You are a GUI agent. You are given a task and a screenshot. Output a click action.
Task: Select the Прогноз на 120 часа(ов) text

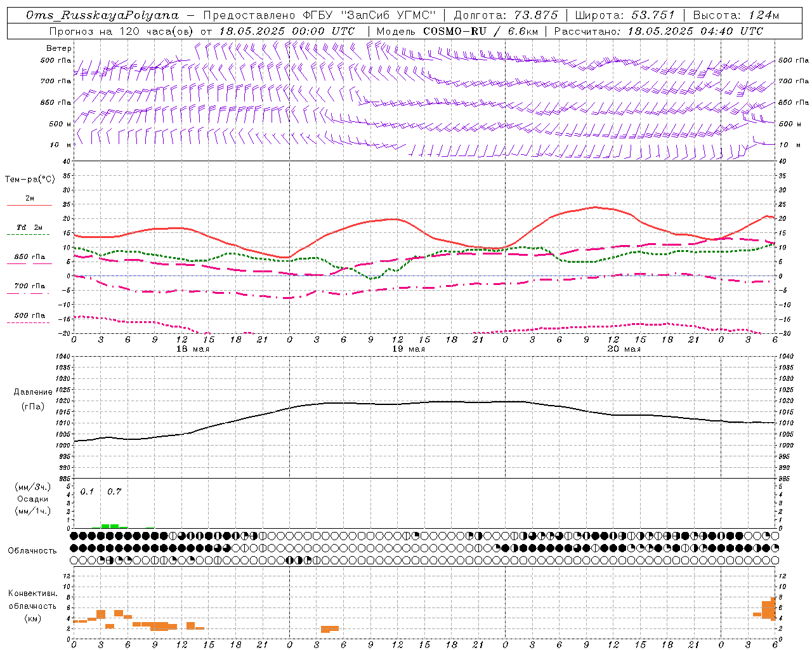coord(122,31)
